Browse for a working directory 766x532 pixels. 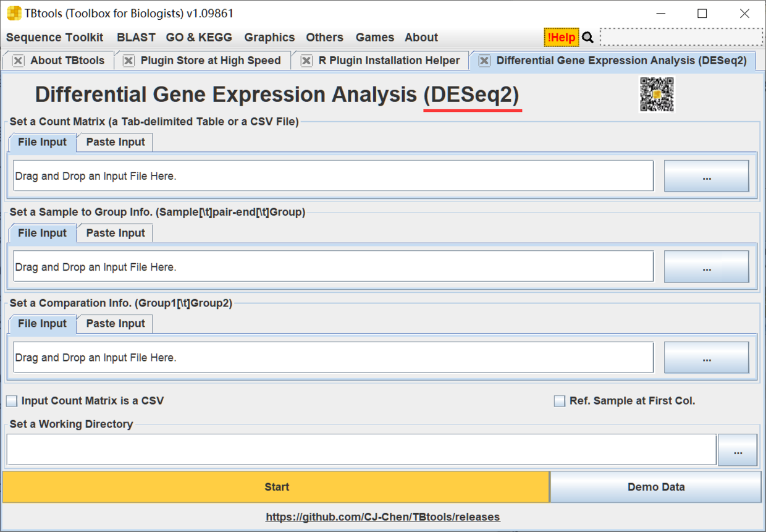click(x=738, y=450)
